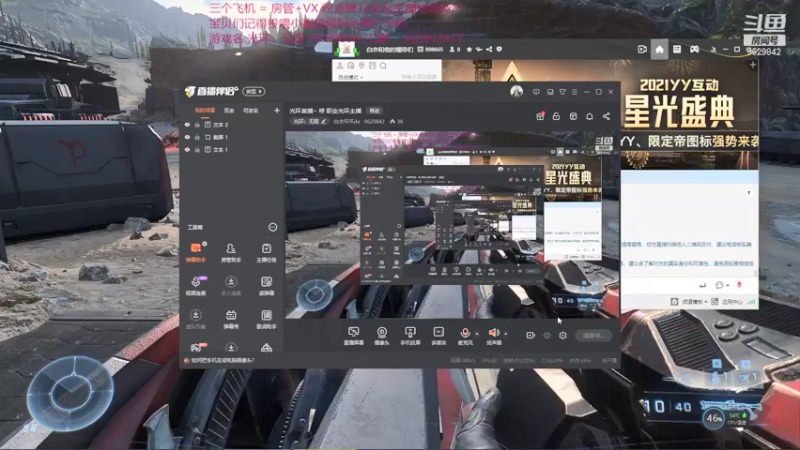
Task: Select the 截屏 1 layer row
Action: pyautogui.click(x=232, y=137)
